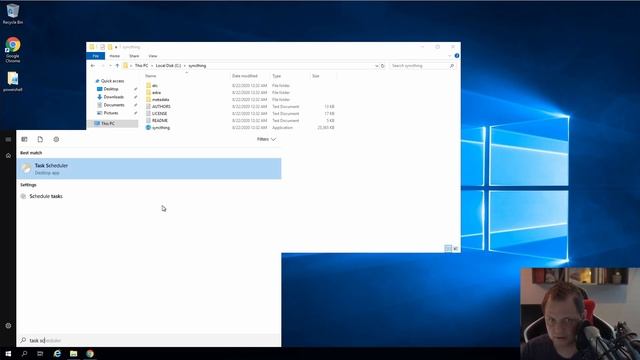Screen dimensions: 640x360
Task: Expand the Filters dropdown in search
Action: pyautogui.click(x=266, y=139)
